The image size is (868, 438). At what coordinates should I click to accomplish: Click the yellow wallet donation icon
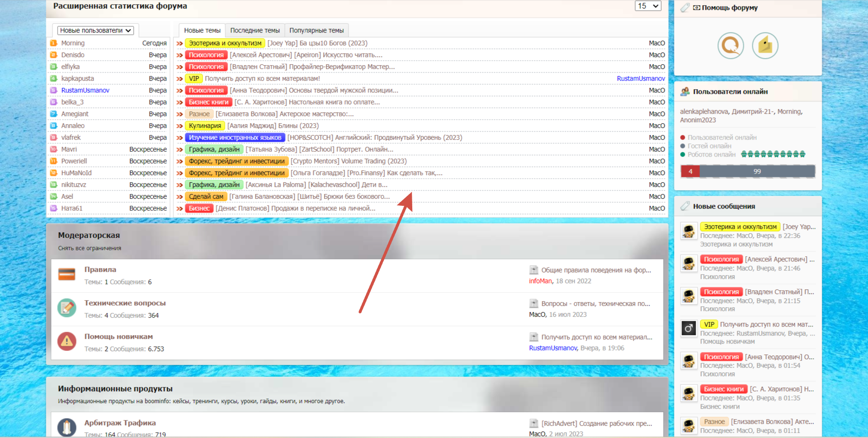click(x=765, y=45)
